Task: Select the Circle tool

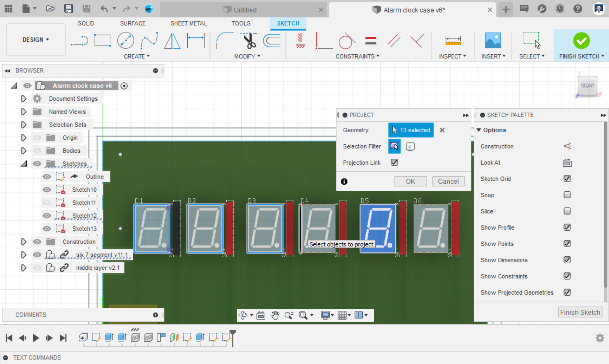Action: [125, 40]
